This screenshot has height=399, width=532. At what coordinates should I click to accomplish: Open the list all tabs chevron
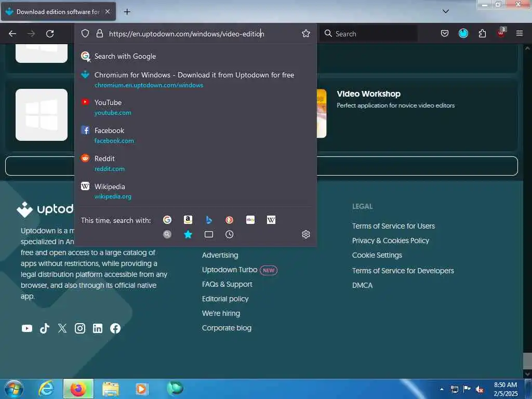(x=446, y=11)
